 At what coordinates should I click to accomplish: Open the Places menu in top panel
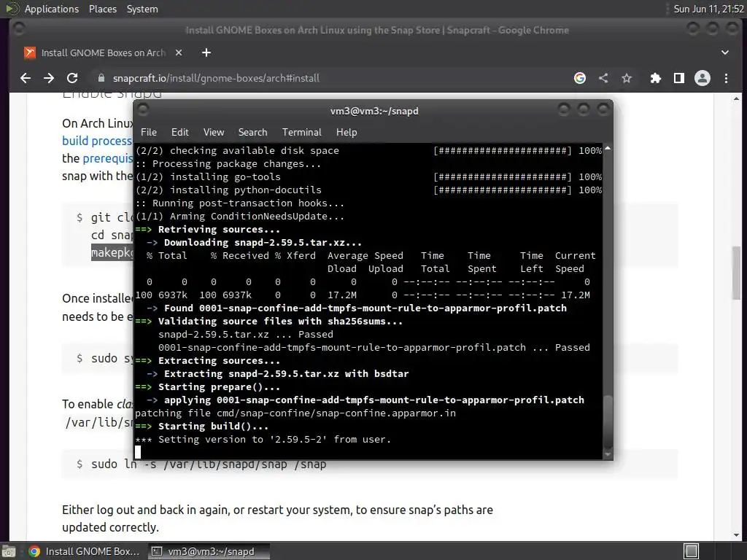coord(102,9)
